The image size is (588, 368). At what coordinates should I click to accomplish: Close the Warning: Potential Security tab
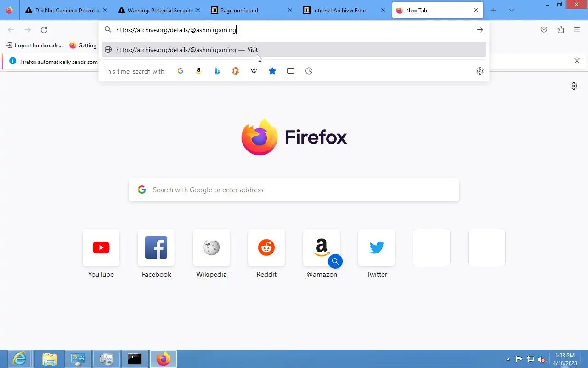tap(198, 10)
